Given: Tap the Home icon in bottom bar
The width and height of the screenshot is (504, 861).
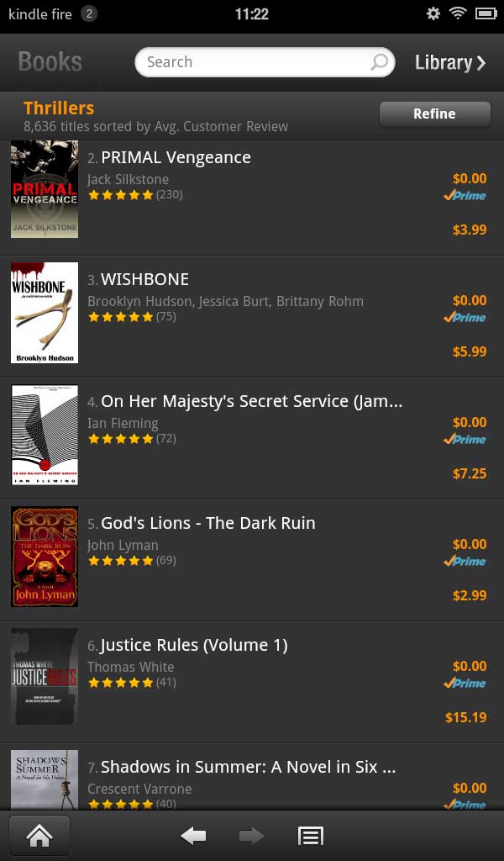Looking at the screenshot, I should tap(39, 836).
